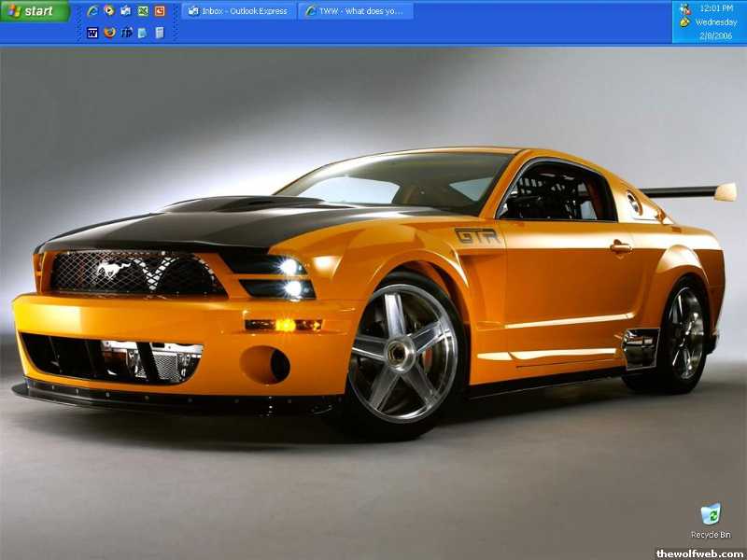Click the light blue page icon beside 'rp'
Image resolution: width=747 pixels, height=560 pixels.
point(142,33)
